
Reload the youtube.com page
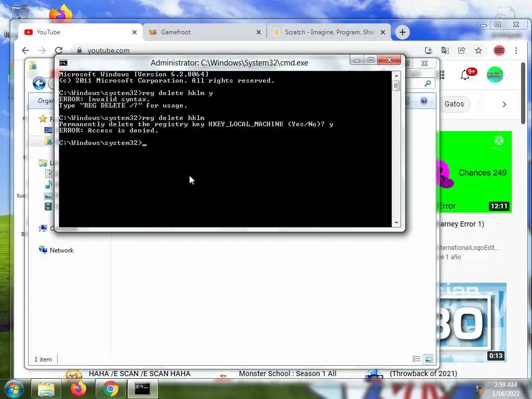click(x=59, y=50)
